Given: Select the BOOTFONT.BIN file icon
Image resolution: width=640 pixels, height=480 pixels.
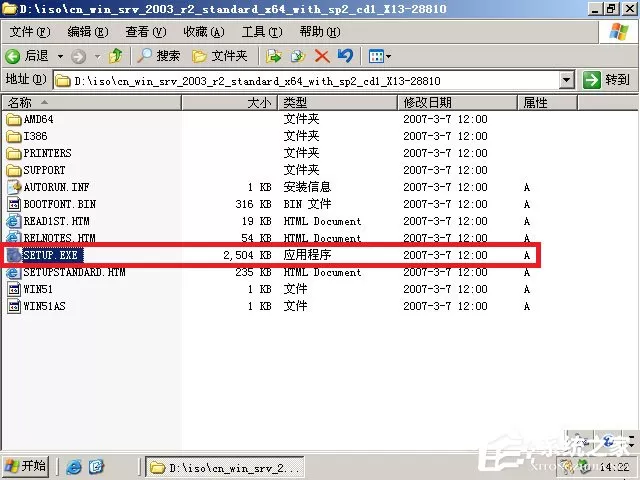Looking at the screenshot, I should coord(14,204).
